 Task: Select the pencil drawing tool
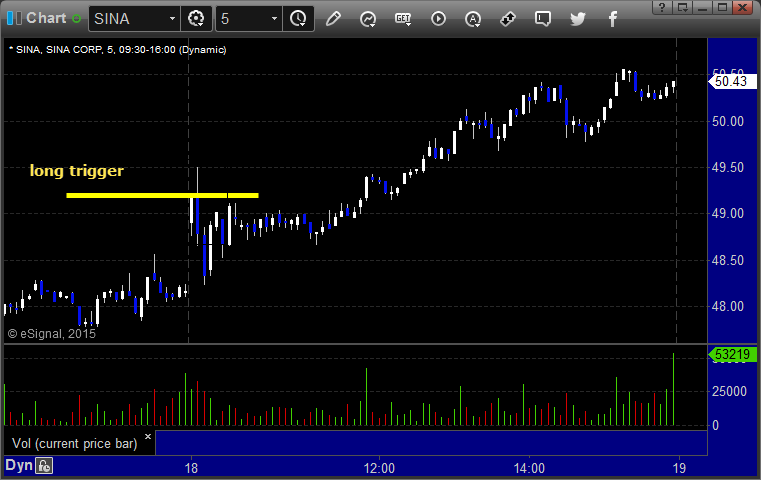pyautogui.click(x=333, y=19)
